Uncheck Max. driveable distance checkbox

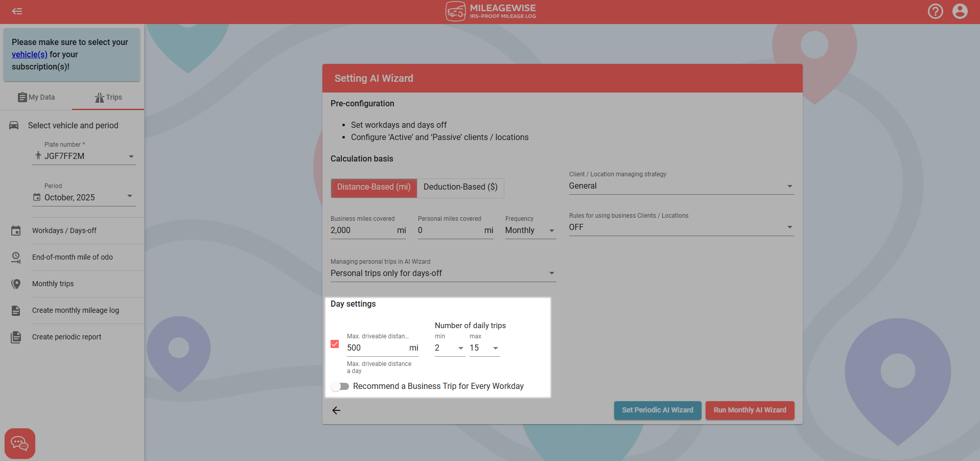[x=335, y=344]
